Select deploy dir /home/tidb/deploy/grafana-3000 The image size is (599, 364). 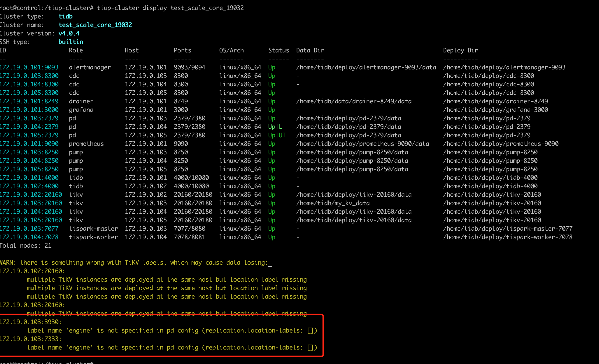pos(495,110)
